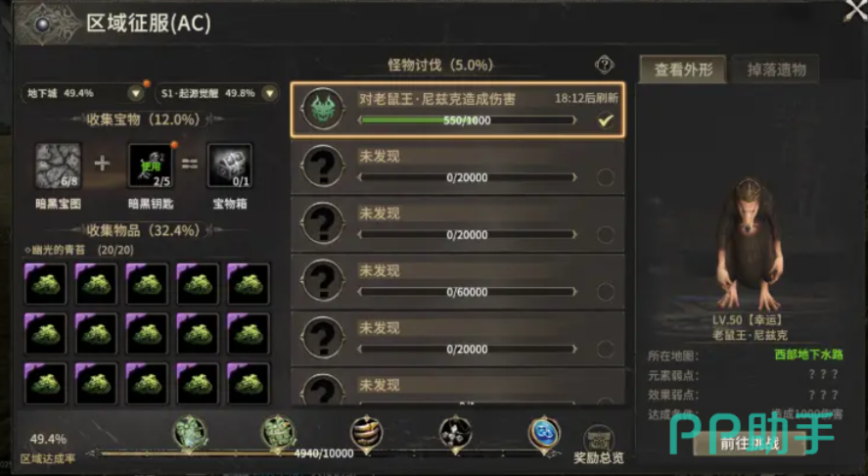Toggle the checkmark on 老鼠王·尼兹克 quest

click(x=606, y=119)
